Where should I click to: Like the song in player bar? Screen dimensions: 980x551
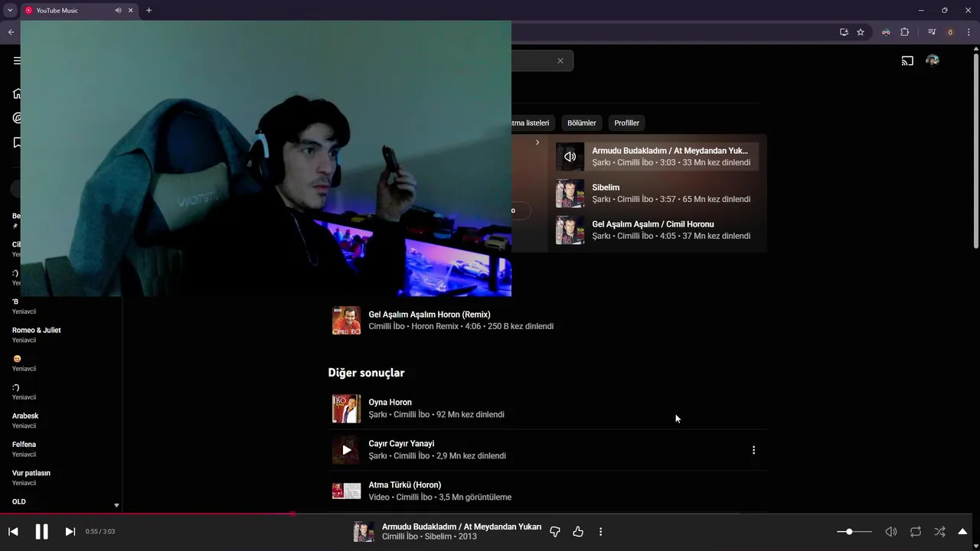click(578, 531)
